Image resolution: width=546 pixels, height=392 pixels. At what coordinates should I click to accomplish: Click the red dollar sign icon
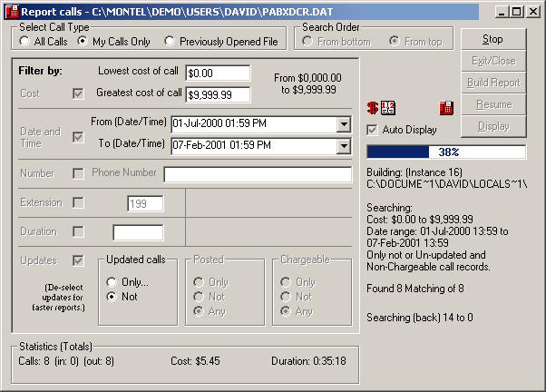[x=373, y=108]
